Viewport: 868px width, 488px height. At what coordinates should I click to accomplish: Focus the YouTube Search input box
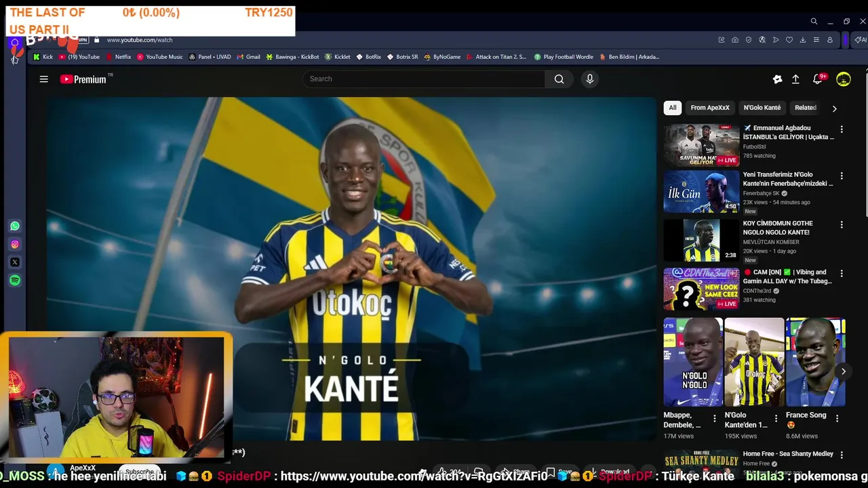tap(424, 79)
